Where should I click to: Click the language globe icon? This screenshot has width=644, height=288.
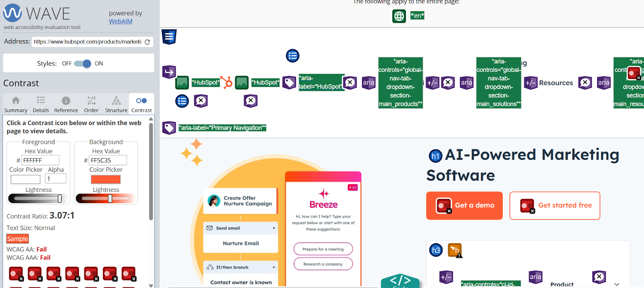399,16
